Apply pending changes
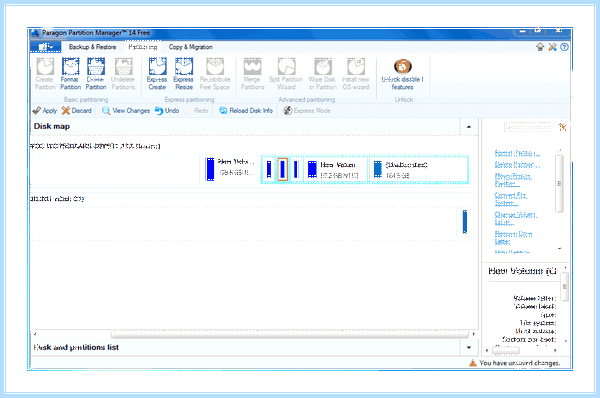 [45, 111]
